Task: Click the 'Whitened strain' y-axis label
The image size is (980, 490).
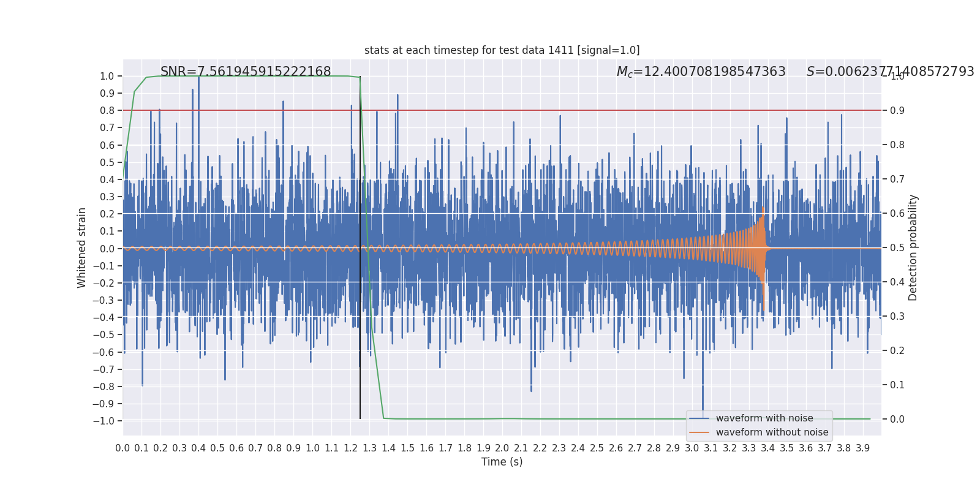Action: coord(82,247)
